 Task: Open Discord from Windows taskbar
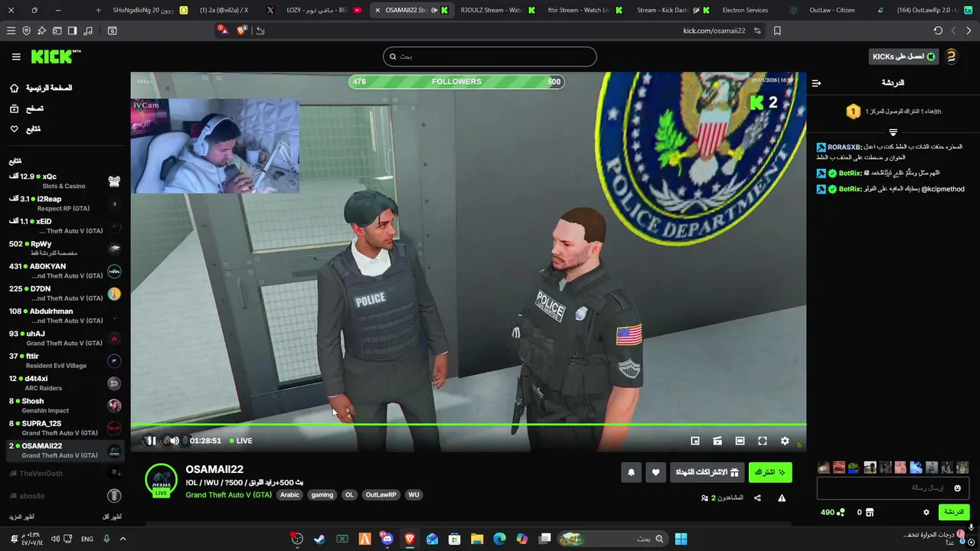tap(387, 539)
